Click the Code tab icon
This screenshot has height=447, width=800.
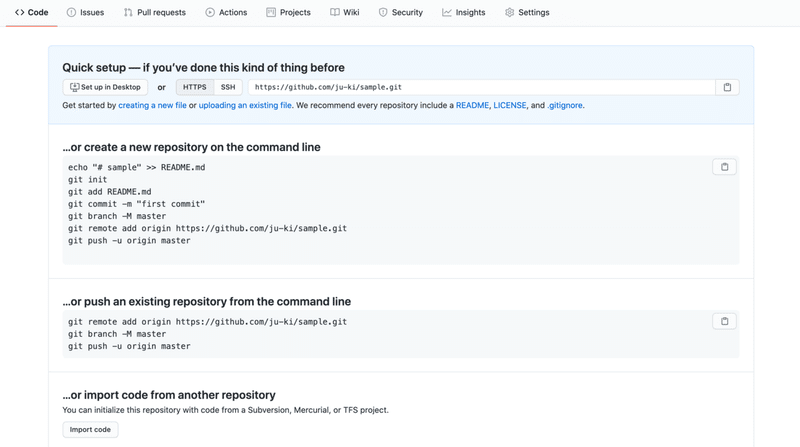(19, 13)
